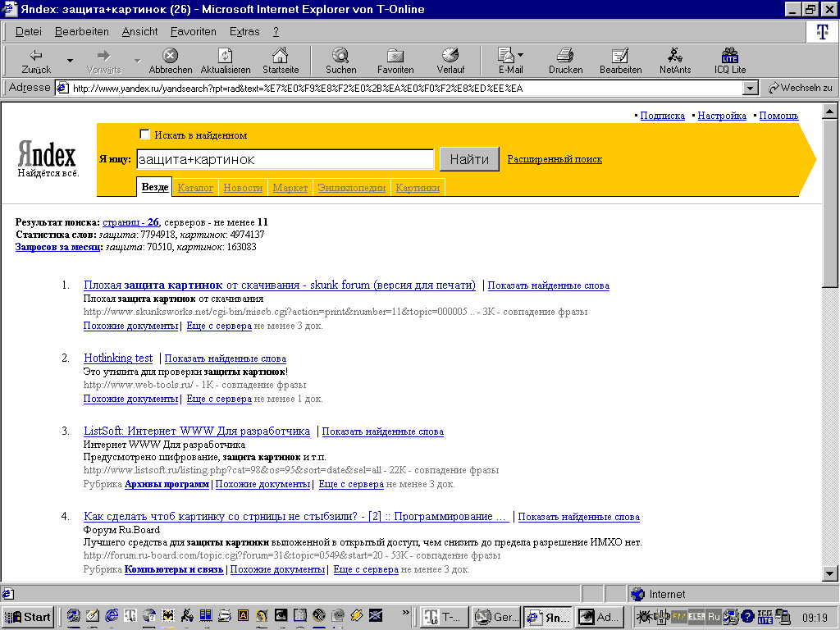Switch to the Маркет tab
This screenshot has height=630, width=840.
pos(290,188)
